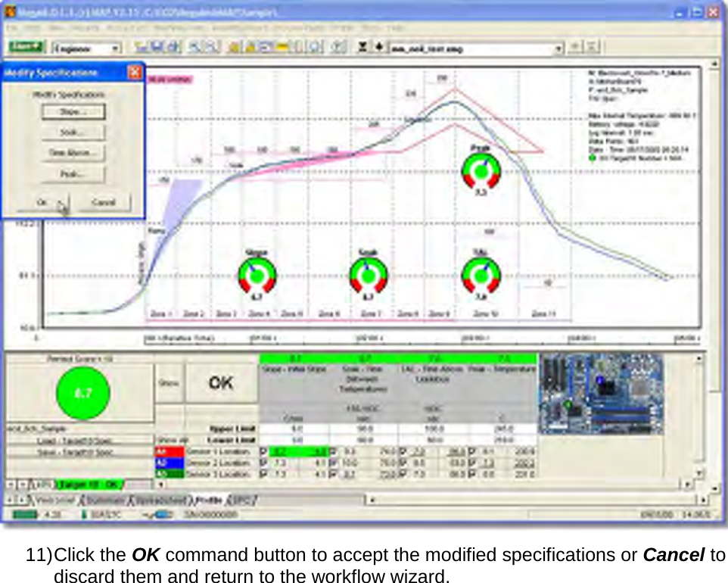Accept changes with the dialog Ok button
Image resolution: width=728 pixels, height=583 pixels.
coord(42,203)
